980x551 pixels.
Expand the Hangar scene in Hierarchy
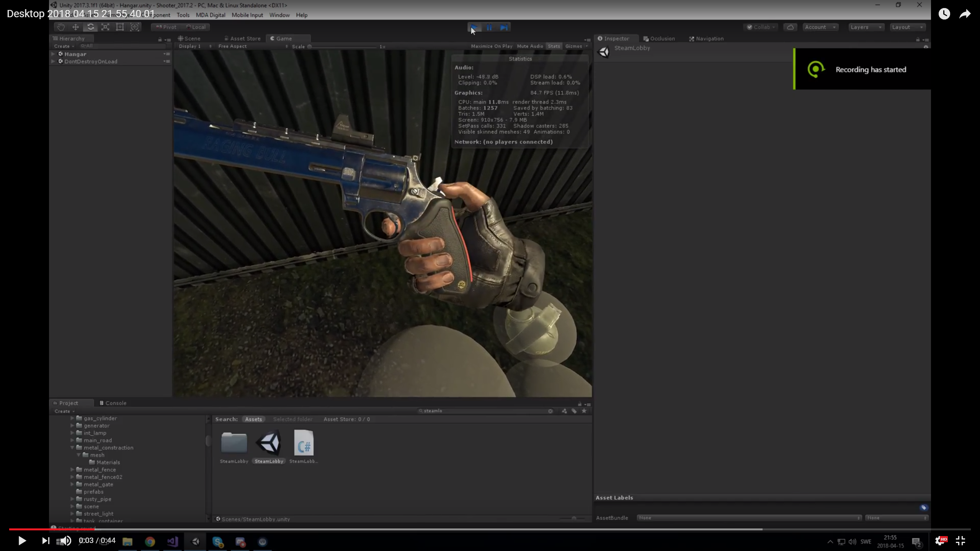coord(53,54)
